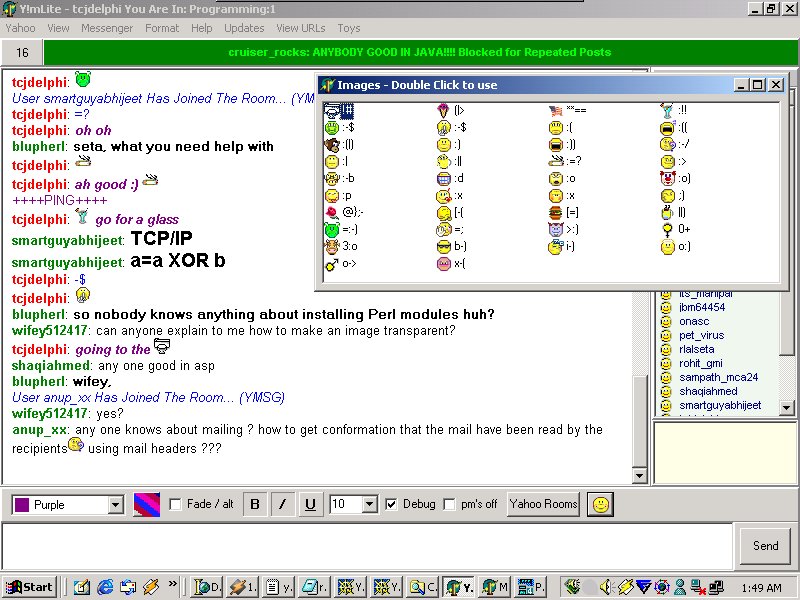This screenshot has height=600, width=800.
Task: Expand hidden Quick Launch icons chevron
Action: pos(173,584)
